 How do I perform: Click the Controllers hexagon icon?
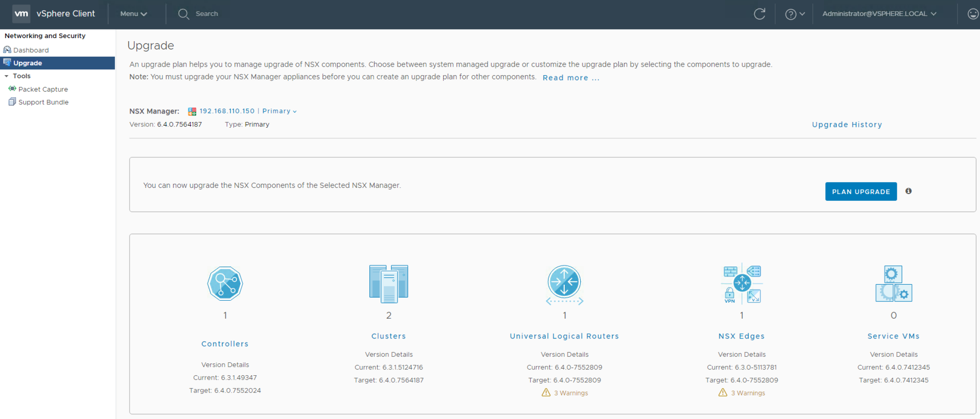click(x=225, y=284)
